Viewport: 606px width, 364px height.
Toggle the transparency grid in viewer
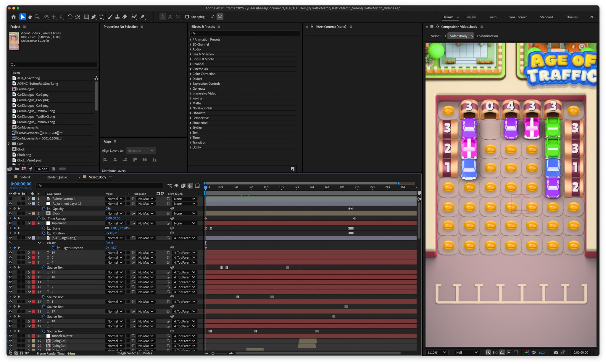click(x=495, y=352)
